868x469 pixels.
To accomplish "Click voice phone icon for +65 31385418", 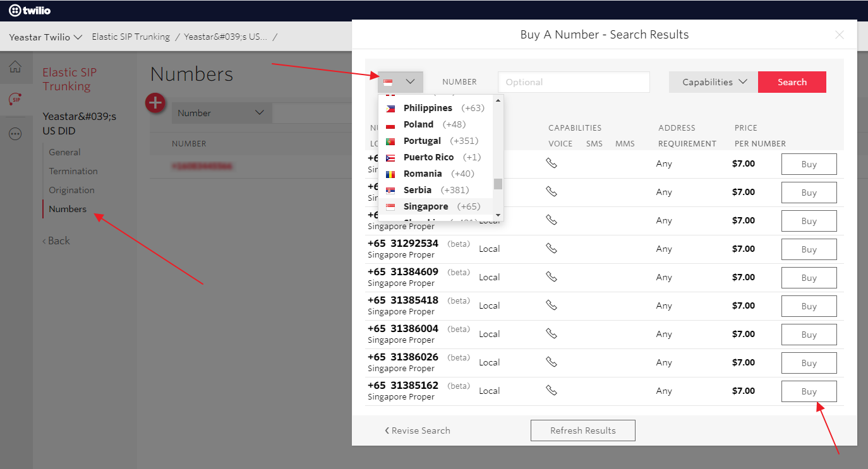I will pyautogui.click(x=552, y=306).
